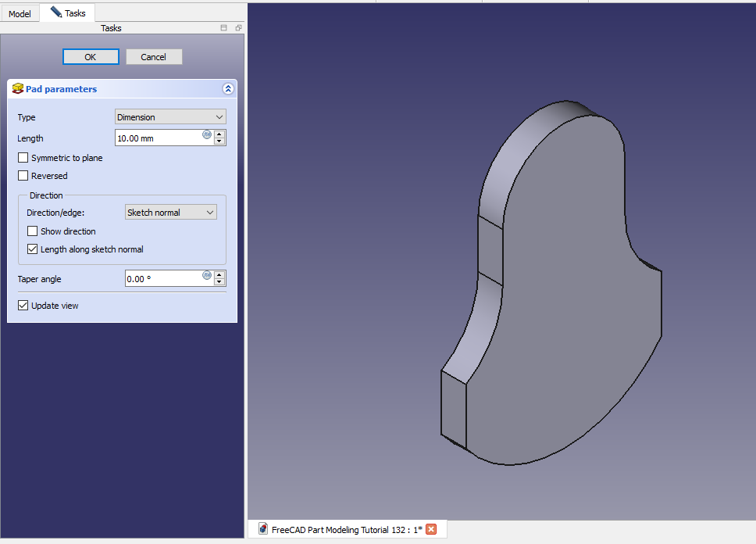Decrease Taper angle using the down stepper arrow

[x=219, y=282]
